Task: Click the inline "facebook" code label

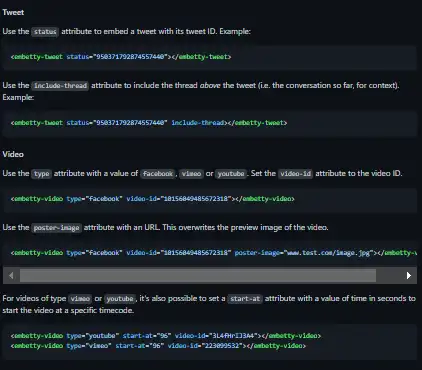Action: 158,174
